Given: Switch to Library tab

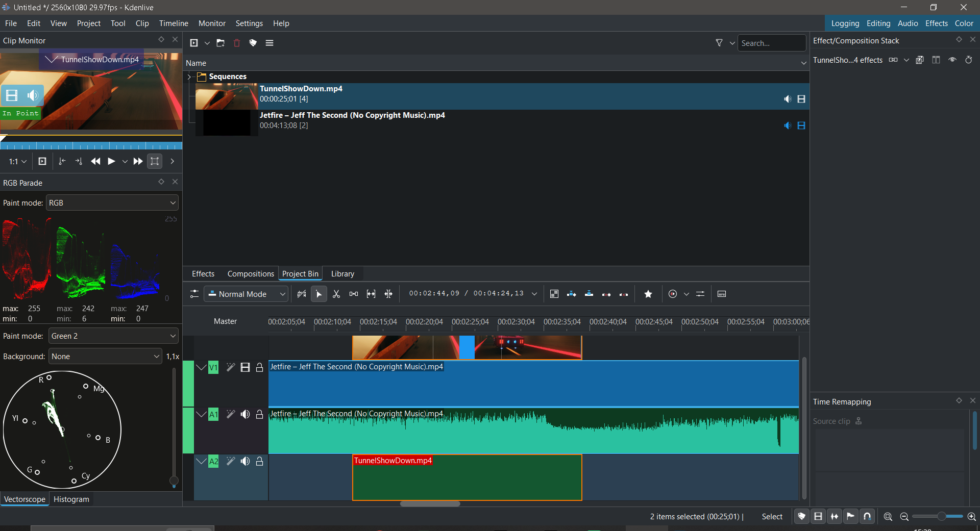Looking at the screenshot, I should [x=342, y=274].
